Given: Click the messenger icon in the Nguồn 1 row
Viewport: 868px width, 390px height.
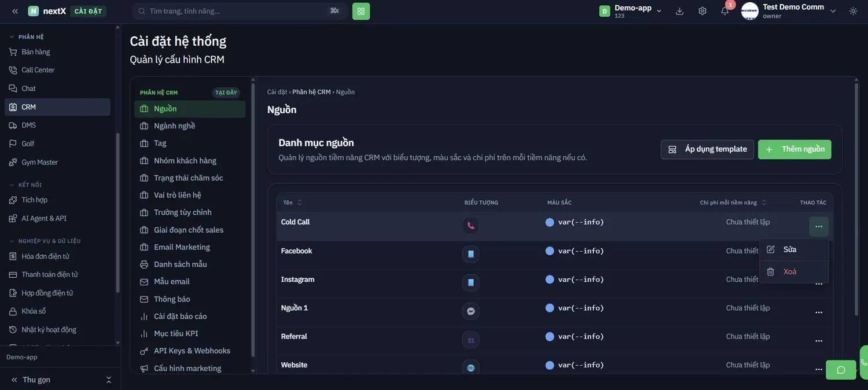Looking at the screenshot, I should (471, 311).
